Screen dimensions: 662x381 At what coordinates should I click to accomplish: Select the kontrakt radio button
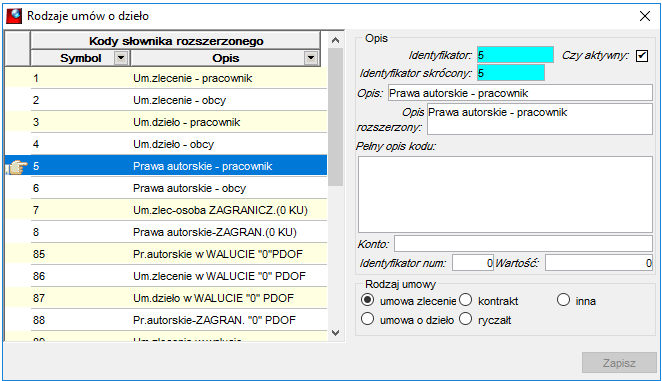[465, 300]
